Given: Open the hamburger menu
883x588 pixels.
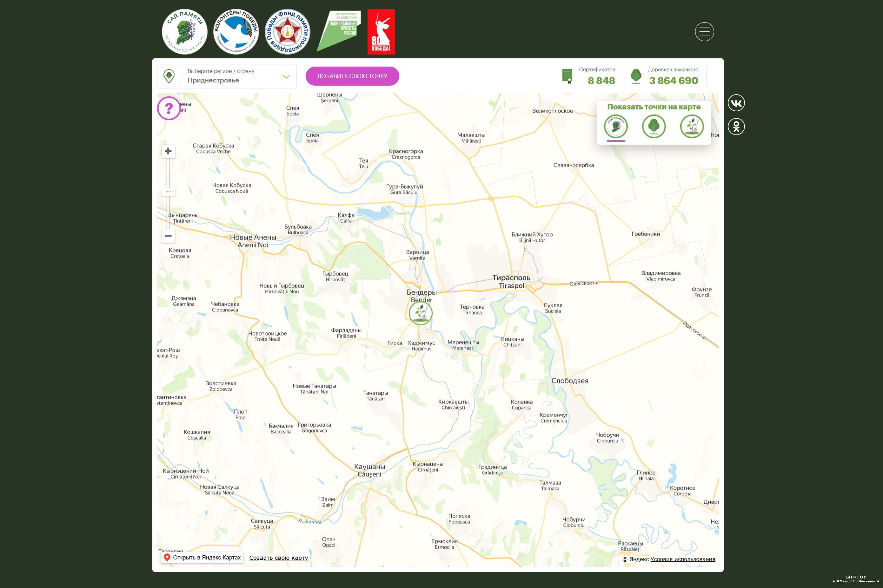Looking at the screenshot, I should coord(704,32).
